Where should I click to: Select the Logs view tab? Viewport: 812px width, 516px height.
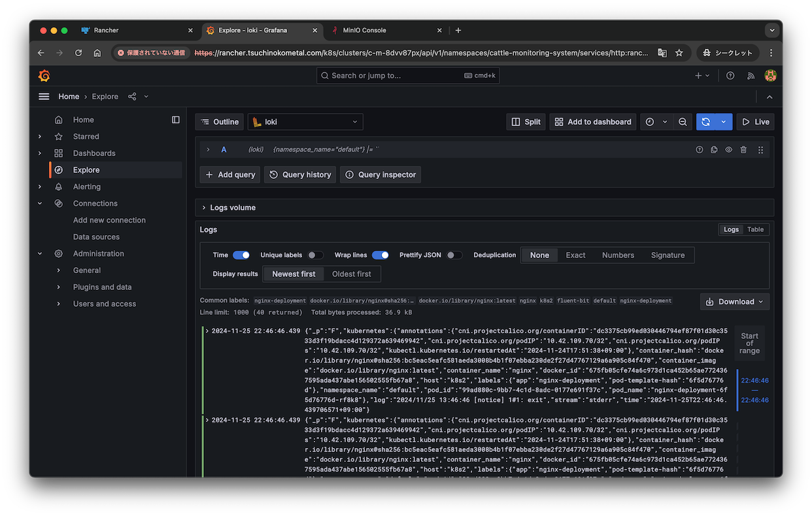tap(731, 230)
